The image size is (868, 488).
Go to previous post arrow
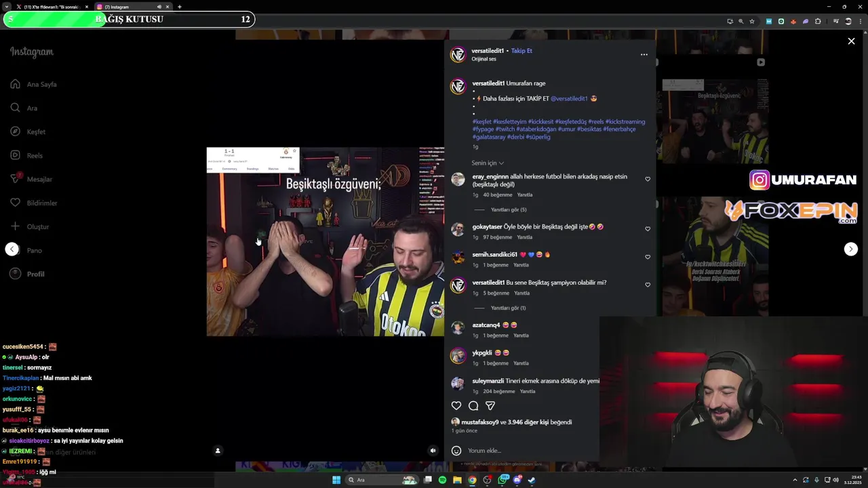[12, 249]
